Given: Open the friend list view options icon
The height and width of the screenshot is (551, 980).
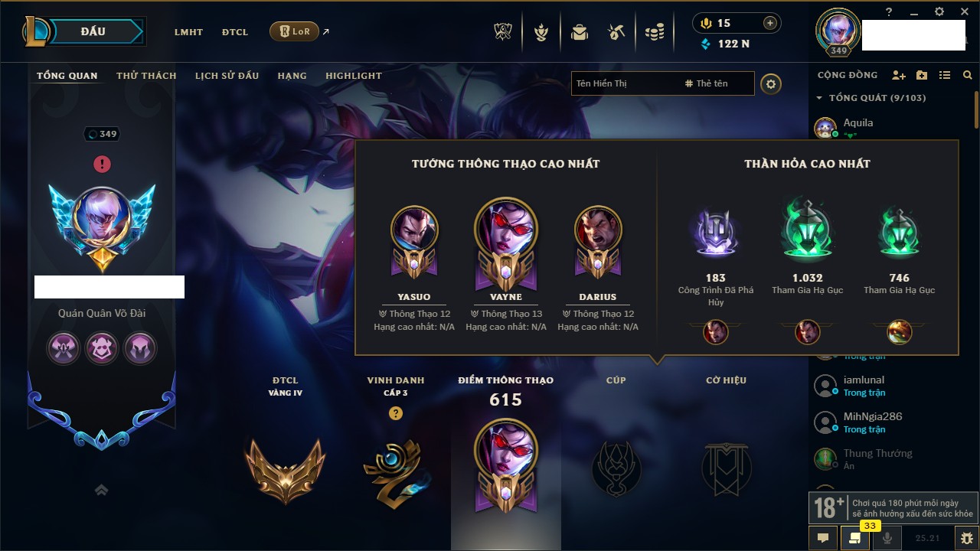Looking at the screenshot, I should coord(945,75).
